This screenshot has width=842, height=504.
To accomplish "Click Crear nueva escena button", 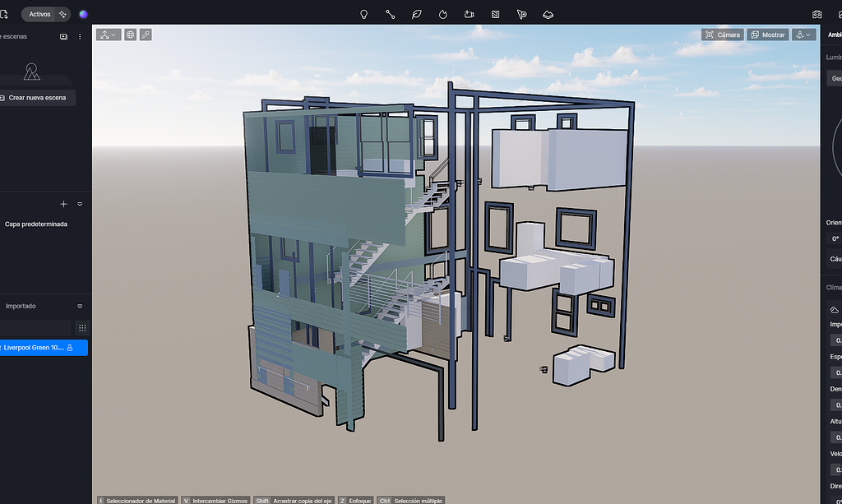I will pyautogui.click(x=36, y=98).
